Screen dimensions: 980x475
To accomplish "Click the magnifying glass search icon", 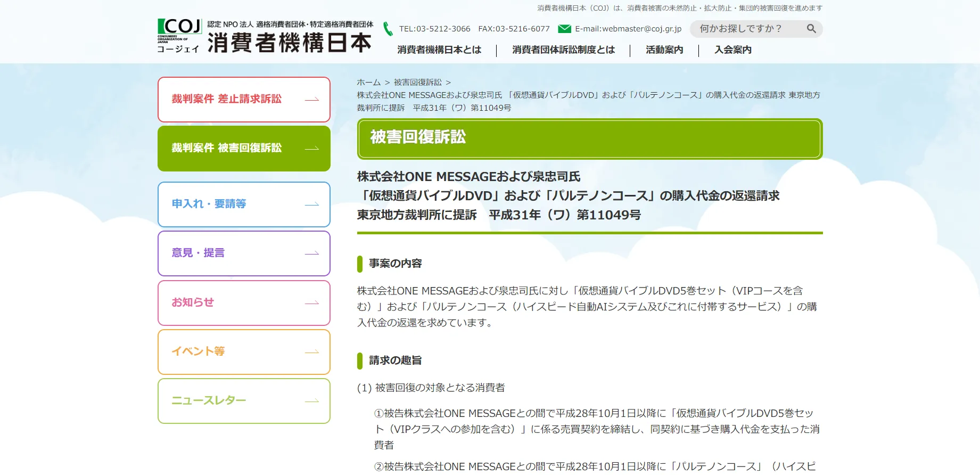I will click(x=811, y=29).
